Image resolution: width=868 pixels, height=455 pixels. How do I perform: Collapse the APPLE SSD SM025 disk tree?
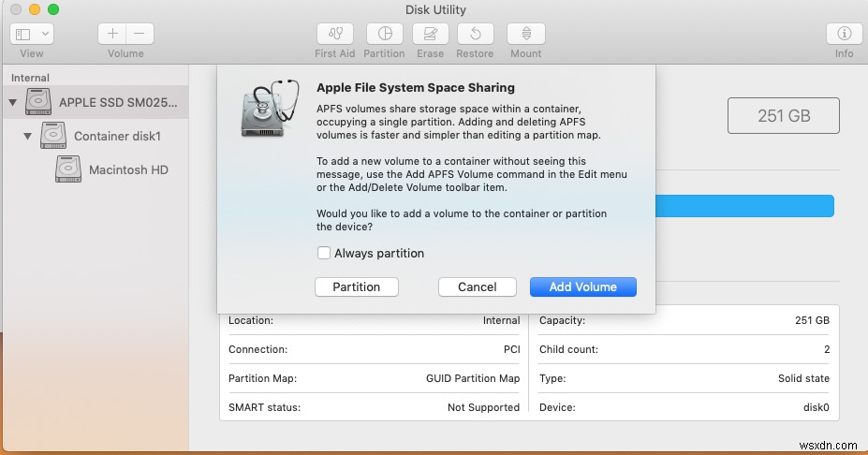click(x=13, y=102)
